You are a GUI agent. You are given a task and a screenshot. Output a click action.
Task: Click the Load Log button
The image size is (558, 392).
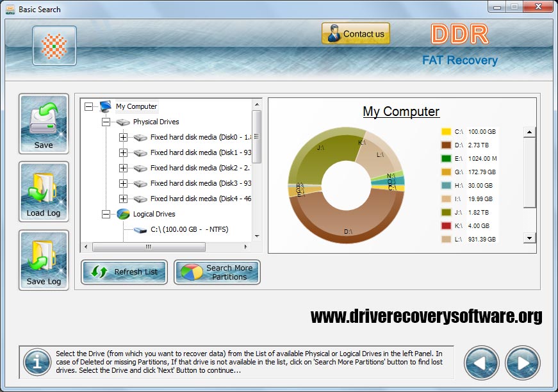click(44, 192)
